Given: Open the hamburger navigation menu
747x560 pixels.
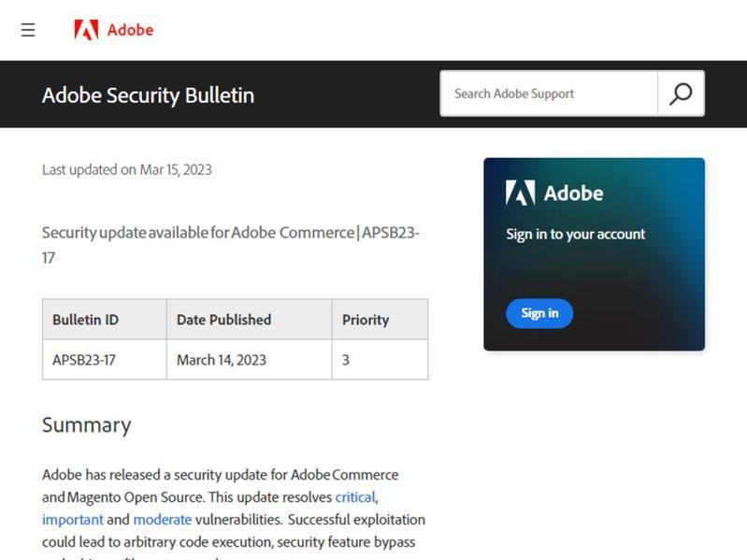Looking at the screenshot, I should pyautogui.click(x=28, y=30).
